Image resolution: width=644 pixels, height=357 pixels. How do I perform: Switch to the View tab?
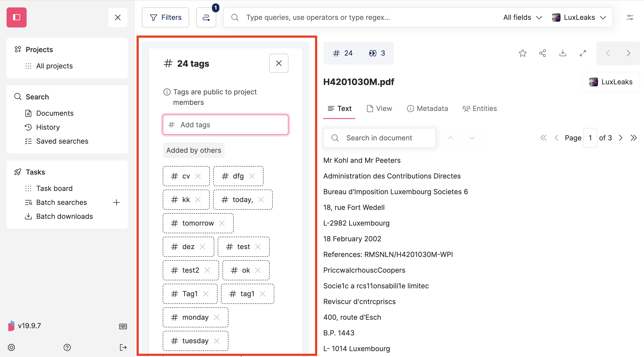click(x=379, y=108)
